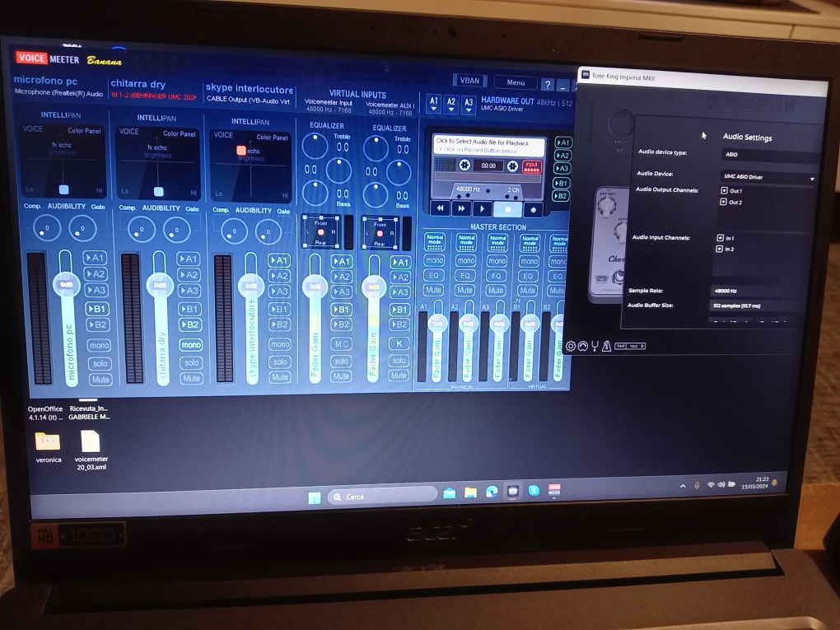Viewport: 840px width, 630px height.
Task: Open the A3 hardware out device dropdown
Action: (469, 105)
